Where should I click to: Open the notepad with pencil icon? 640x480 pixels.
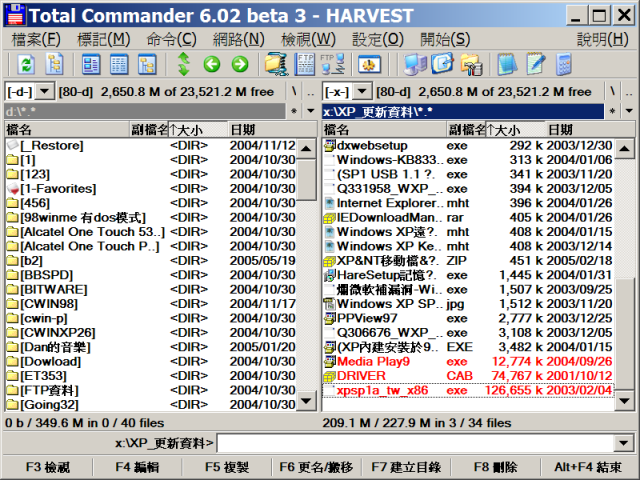click(x=536, y=64)
